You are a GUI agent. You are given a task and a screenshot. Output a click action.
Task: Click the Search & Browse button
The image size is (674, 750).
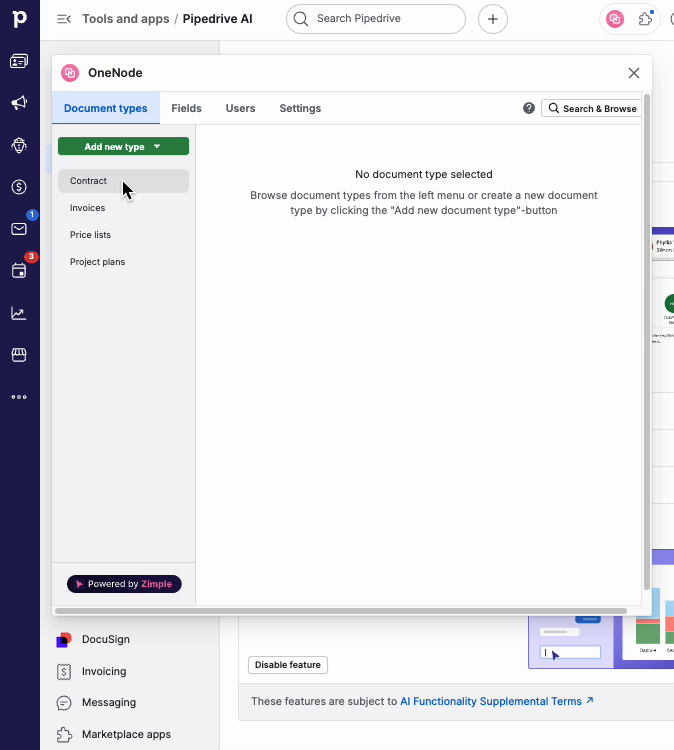pyautogui.click(x=592, y=108)
